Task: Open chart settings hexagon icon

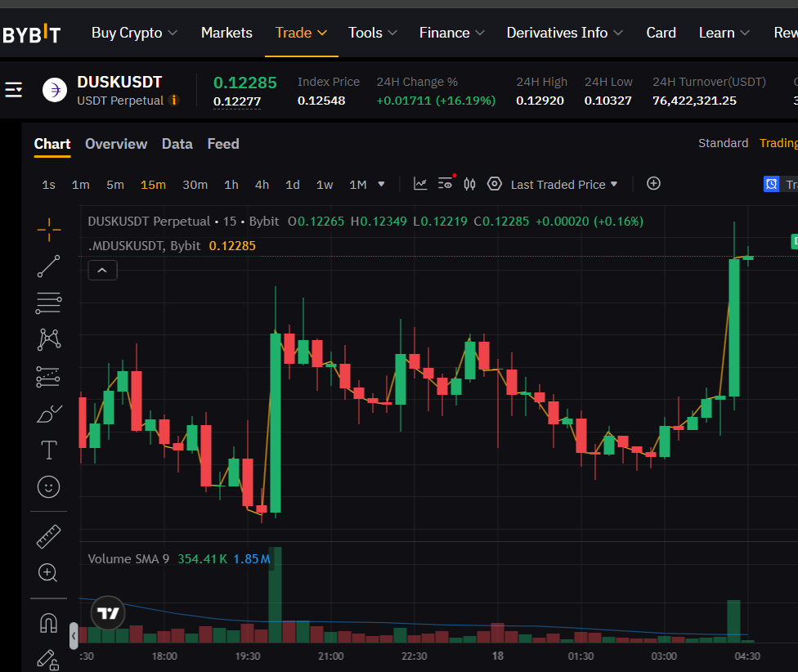Action: [494, 184]
